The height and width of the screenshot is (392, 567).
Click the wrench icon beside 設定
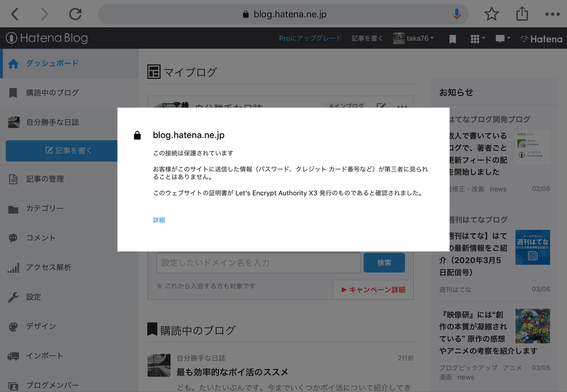coord(13,297)
